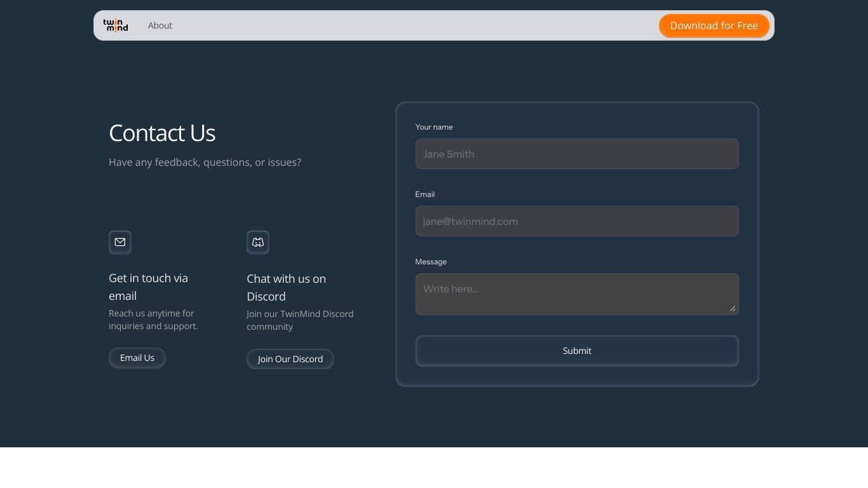Click the 'Email' field label
868x488 pixels.
tap(425, 194)
